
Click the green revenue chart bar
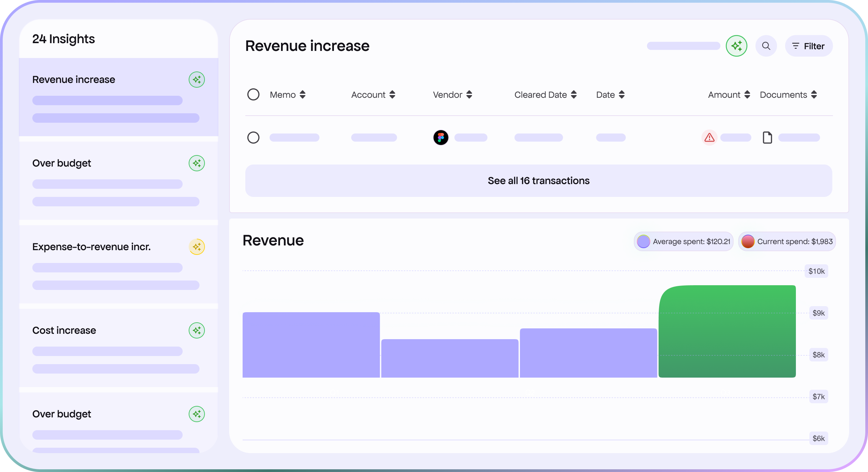point(727,332)
